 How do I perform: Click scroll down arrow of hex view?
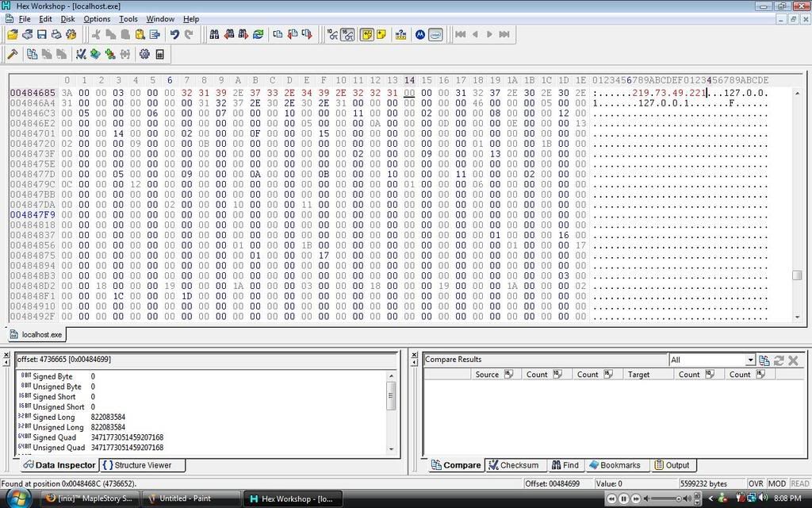point(797,317)
